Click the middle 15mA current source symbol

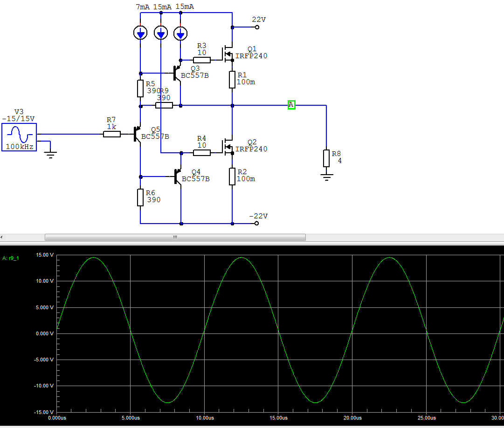coord(161,33)
